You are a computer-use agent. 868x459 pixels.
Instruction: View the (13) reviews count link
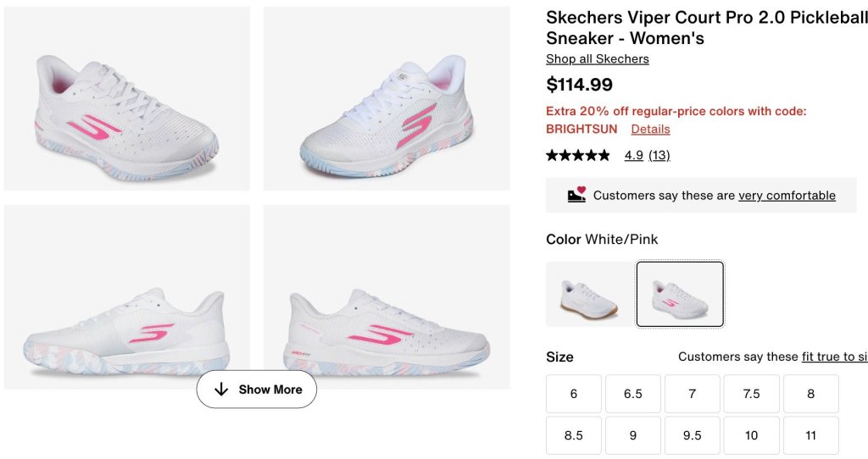pos(659,156)
